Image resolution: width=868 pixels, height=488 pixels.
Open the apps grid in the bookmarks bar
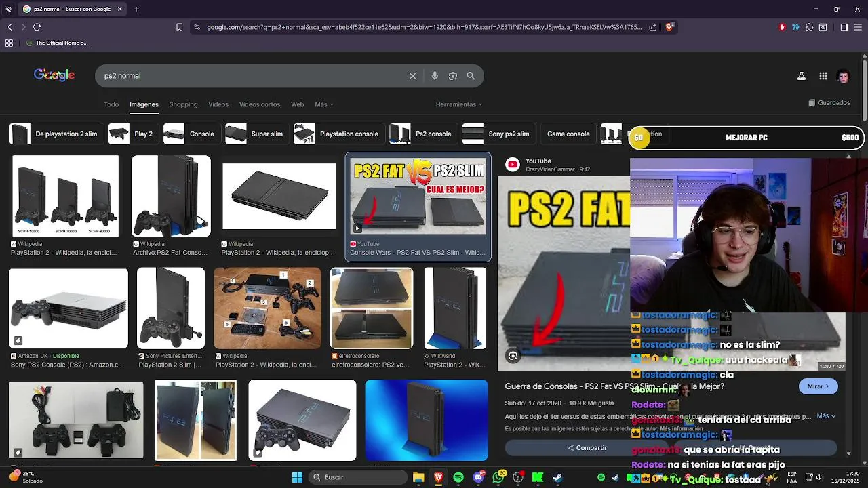(9, 43)
